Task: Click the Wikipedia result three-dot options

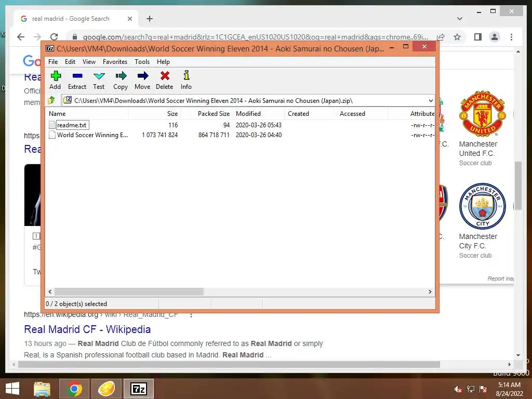Action: pos(191,315)
